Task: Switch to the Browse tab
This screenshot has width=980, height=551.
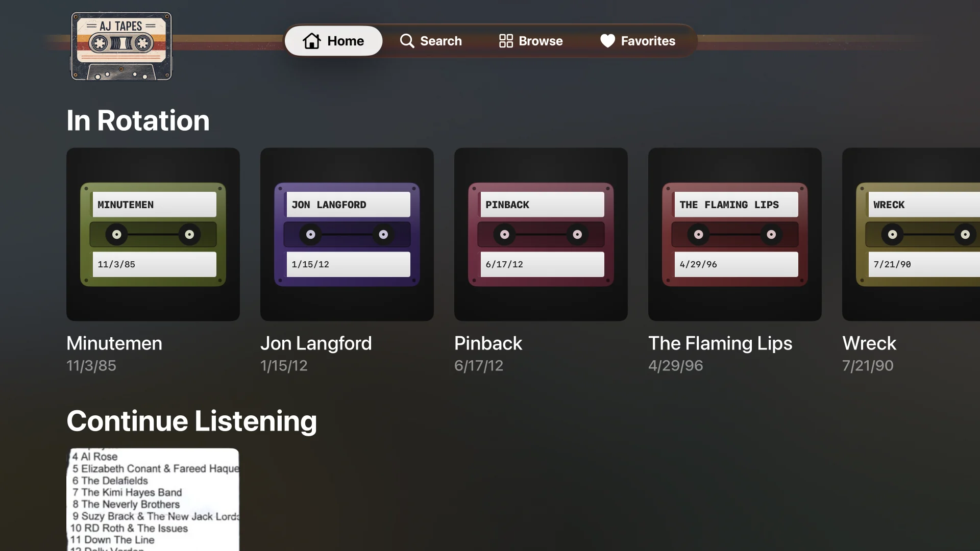Action: [x=531, y=41]
